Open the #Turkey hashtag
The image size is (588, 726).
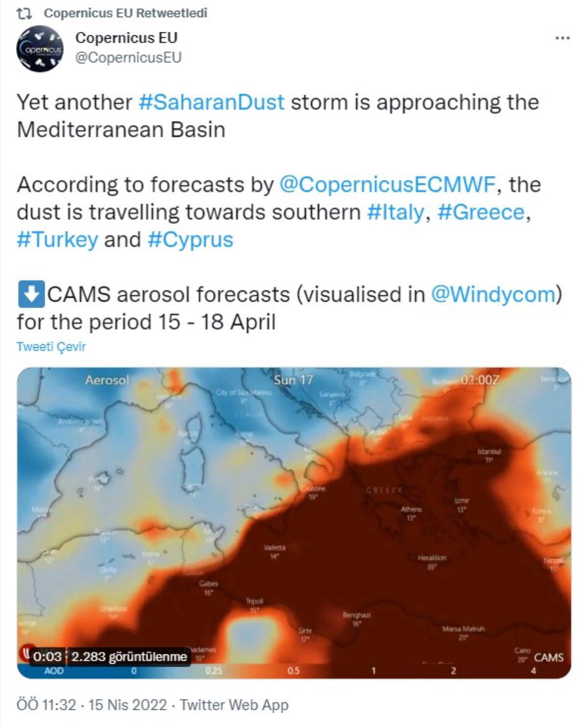(57, 240)
